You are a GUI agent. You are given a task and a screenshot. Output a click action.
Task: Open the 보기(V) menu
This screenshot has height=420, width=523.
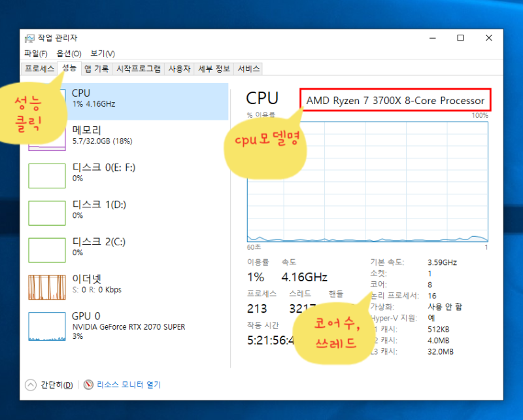(x=103, y=54)
